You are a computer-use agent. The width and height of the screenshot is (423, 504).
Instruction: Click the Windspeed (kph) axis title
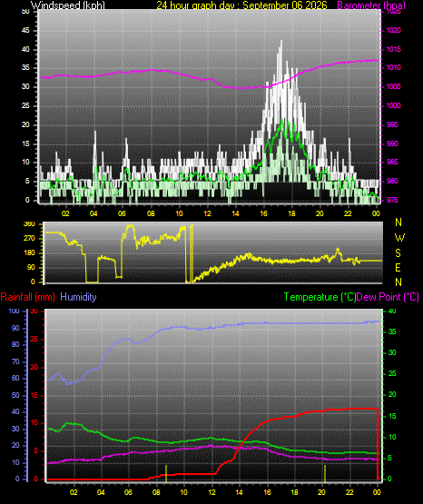pos(68,5)
